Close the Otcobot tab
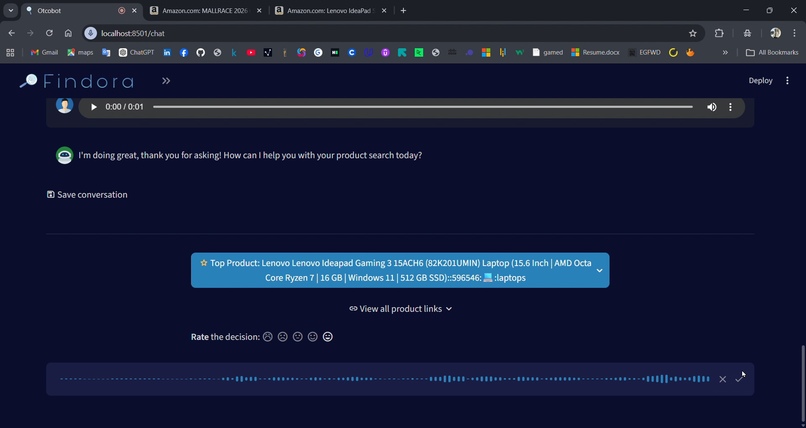Image resolution: width=806 pixels, height=428 pixels. (135, 10)
